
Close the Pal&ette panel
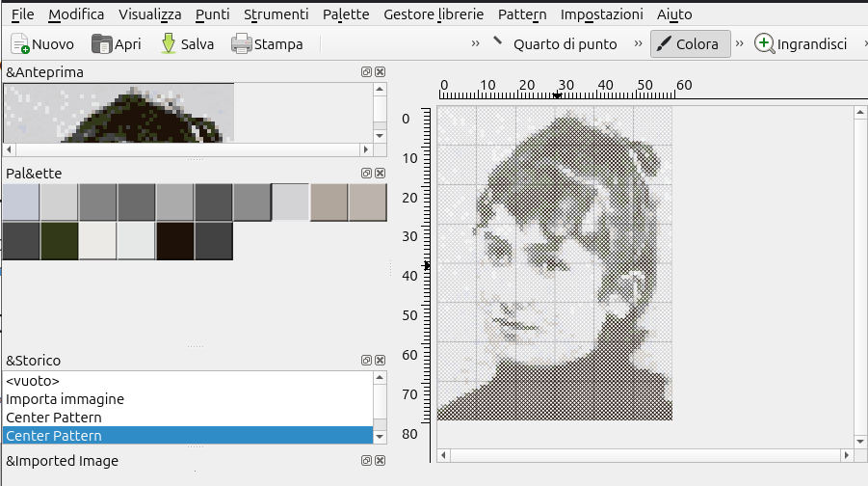click(380, 173)
